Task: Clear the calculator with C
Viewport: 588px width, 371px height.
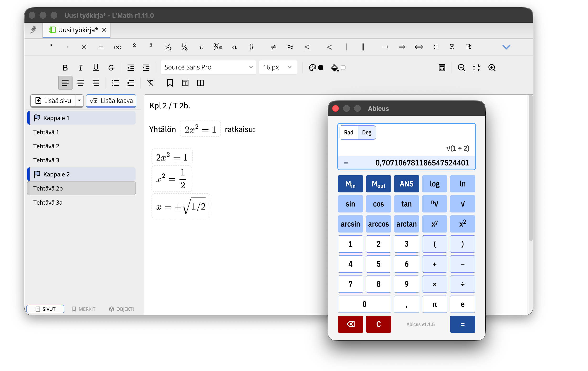Action: click(x=378, y=324)
